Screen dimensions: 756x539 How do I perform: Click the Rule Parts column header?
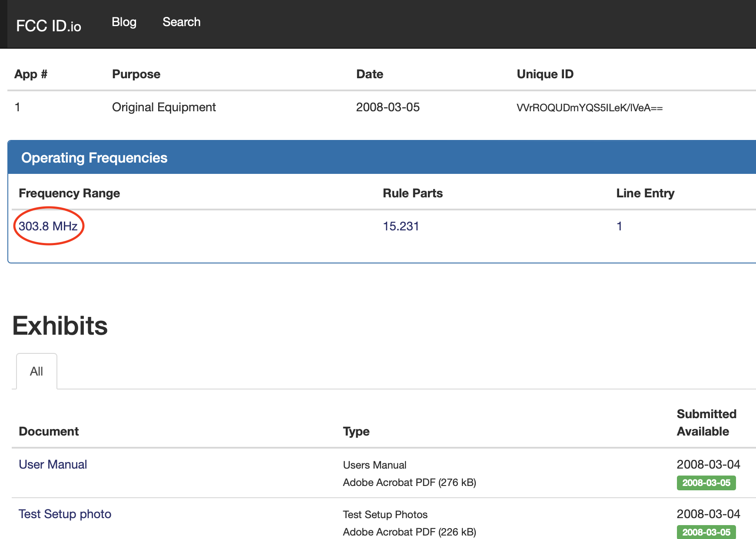[x=412, y=193]
